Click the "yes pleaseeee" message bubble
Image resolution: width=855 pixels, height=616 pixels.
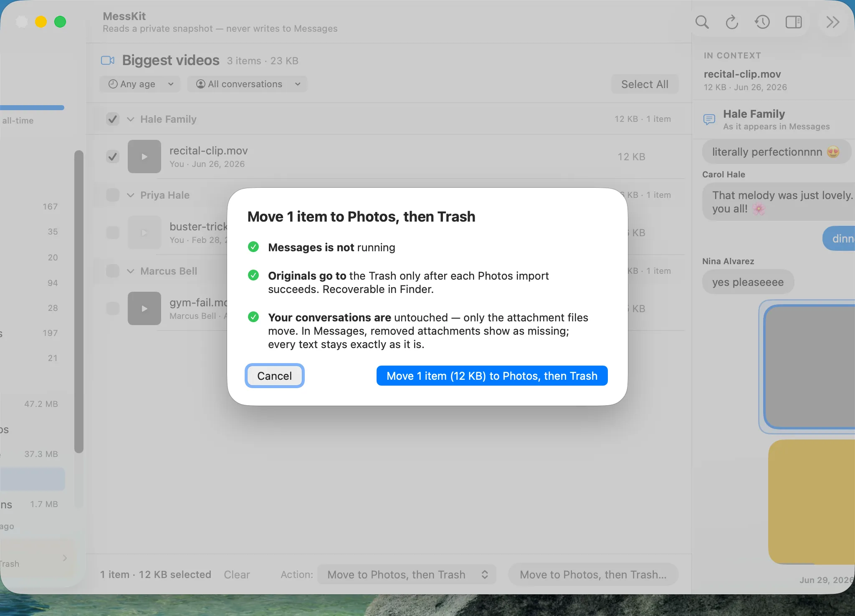point(748,282)
